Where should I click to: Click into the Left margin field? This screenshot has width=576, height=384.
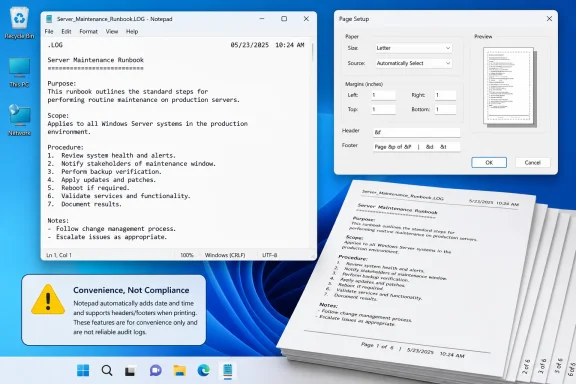pyautogui.click(x=383, y=95)
